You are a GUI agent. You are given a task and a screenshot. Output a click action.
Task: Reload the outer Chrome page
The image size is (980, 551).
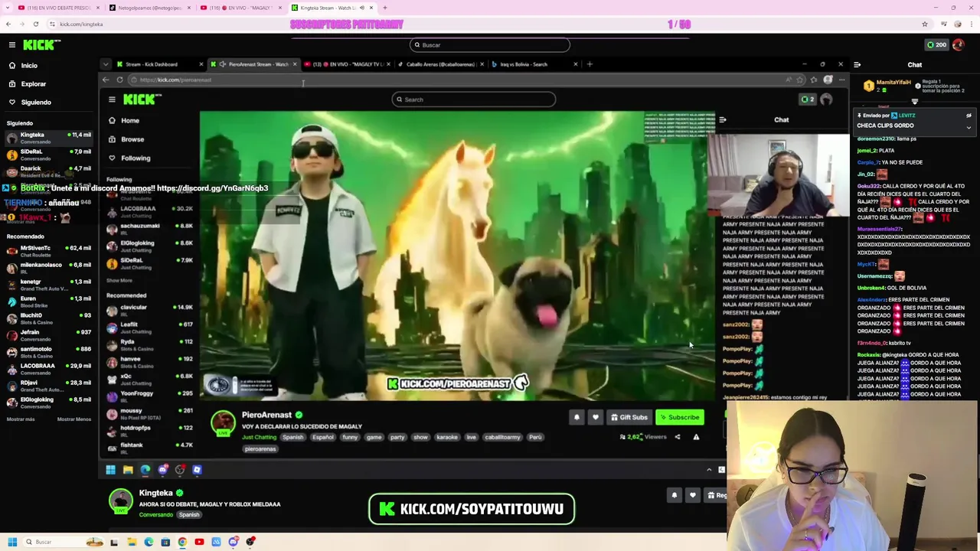[35, 24]
